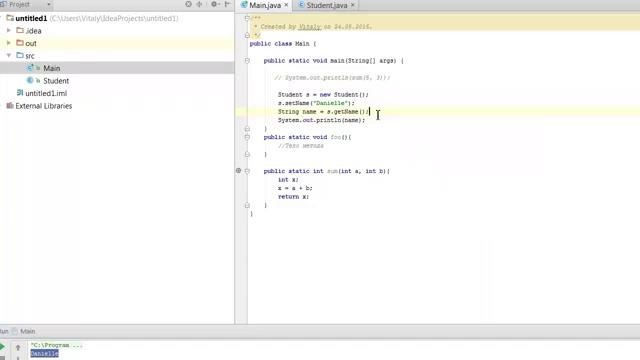The height and width of the screenshot is (360, 640).
Task: Click the .idea folder icon
Action: coord(20,30)
